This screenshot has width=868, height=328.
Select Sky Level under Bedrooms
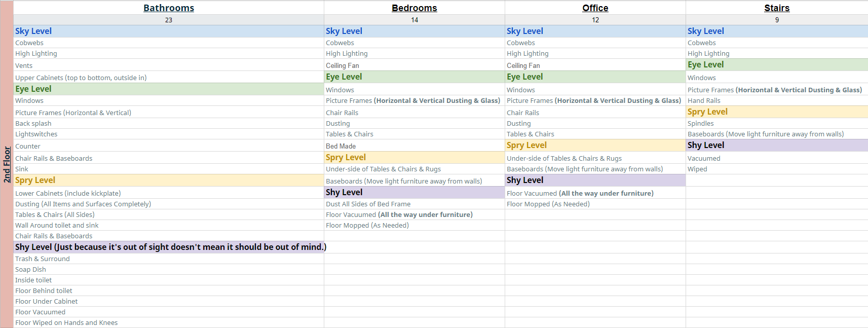pos(414,31)
